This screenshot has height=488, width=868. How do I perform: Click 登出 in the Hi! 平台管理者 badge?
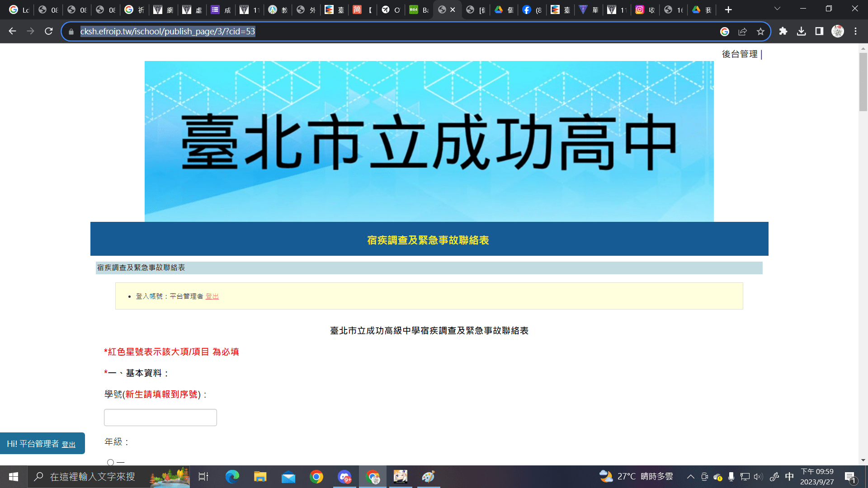pos(68,445)
